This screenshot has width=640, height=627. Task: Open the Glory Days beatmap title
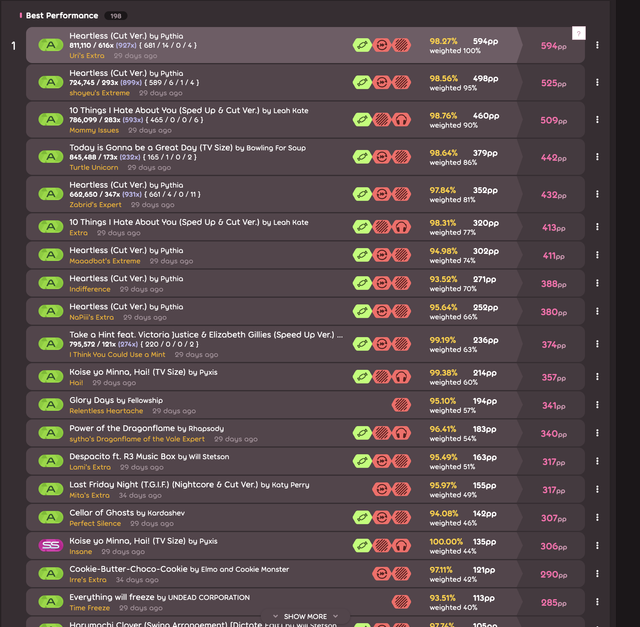(116, 400)
